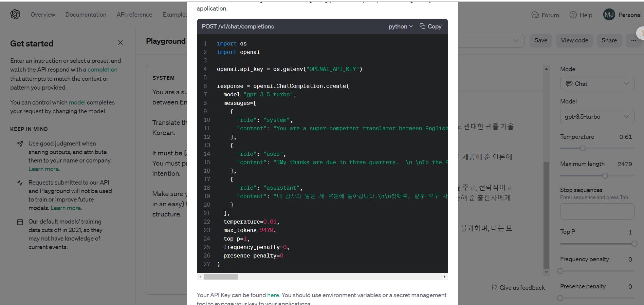Image resolution: width=644 pixels, height=305 pixels.
Task: Click the feedback flag icon
Action: [x=494, y=287]
